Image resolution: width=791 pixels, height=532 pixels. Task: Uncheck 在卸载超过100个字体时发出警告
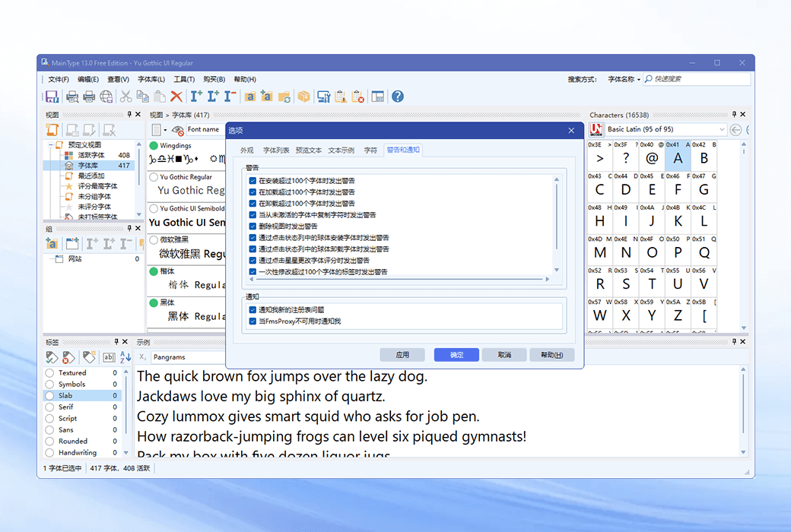click(x=253, y=203)
